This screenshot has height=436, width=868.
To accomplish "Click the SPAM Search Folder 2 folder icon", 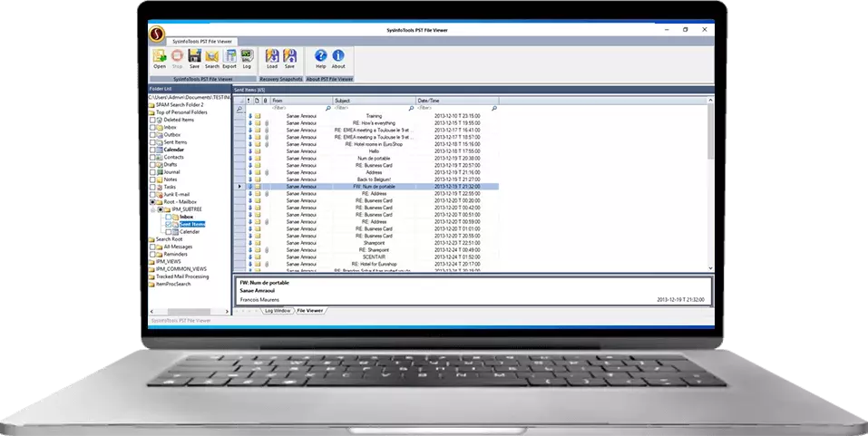I will click(151, 104).
